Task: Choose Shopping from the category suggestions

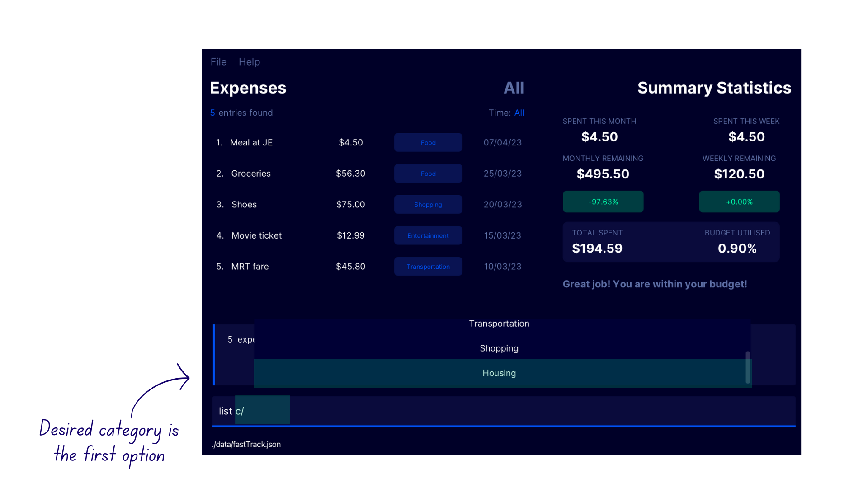Action: 499,348
